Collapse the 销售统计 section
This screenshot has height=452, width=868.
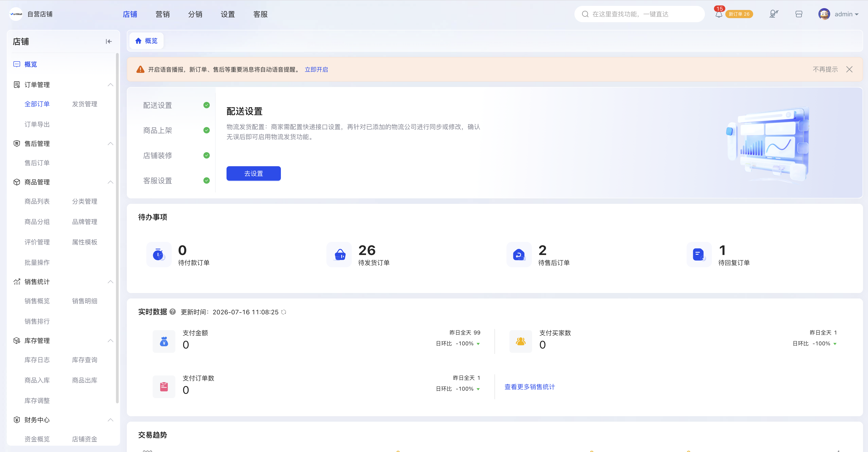(x=110, y=281)
